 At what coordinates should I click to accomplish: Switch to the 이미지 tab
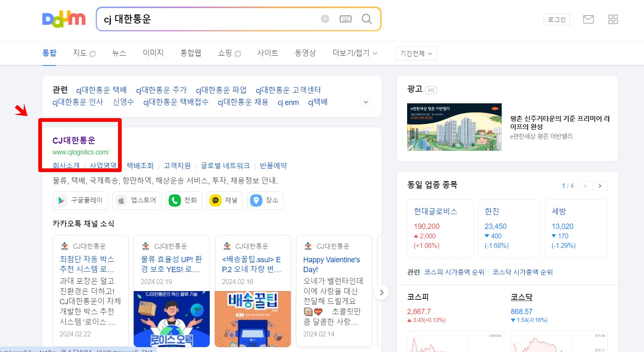tap(153, 53)
